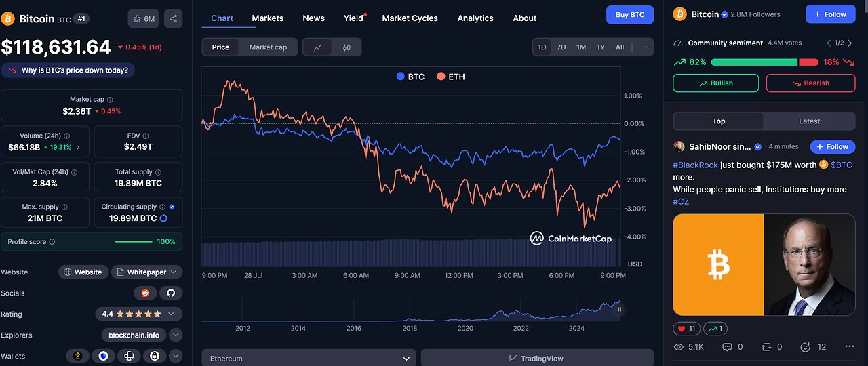Open the Analytics tab
Image resolution: width=868 pixels, height=366 pixels.
tap(475, 18)
